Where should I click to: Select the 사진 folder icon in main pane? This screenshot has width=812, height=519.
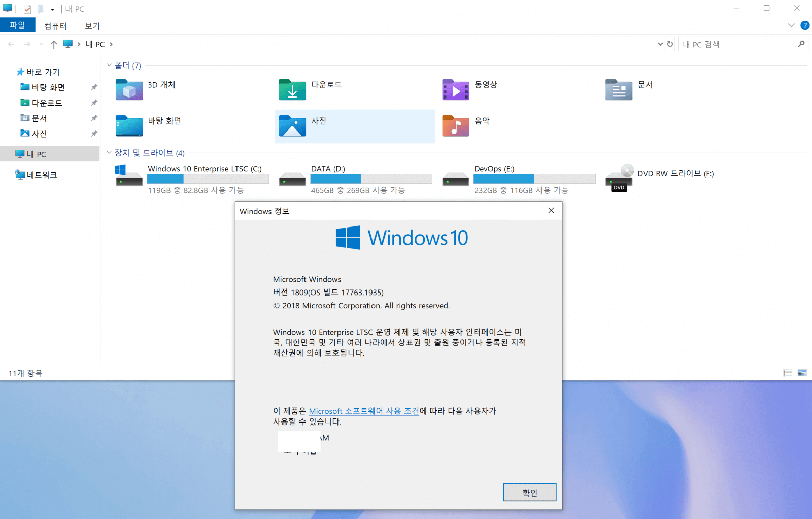[292, 125]
